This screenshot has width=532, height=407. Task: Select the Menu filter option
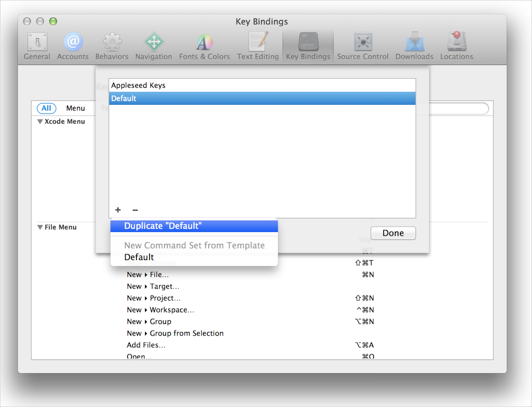pyautogui.click(x=76, y=108)
